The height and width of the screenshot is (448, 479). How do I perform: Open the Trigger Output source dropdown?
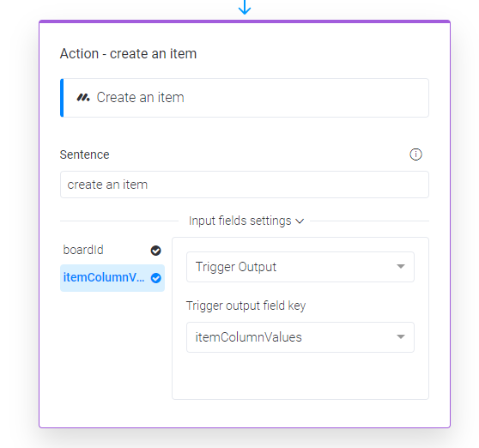pos(300,267)
